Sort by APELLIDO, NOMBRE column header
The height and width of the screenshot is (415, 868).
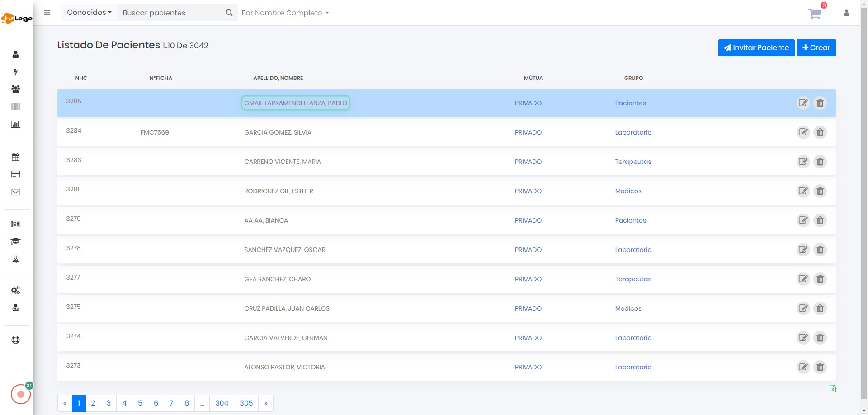click(x=278, y=78)
